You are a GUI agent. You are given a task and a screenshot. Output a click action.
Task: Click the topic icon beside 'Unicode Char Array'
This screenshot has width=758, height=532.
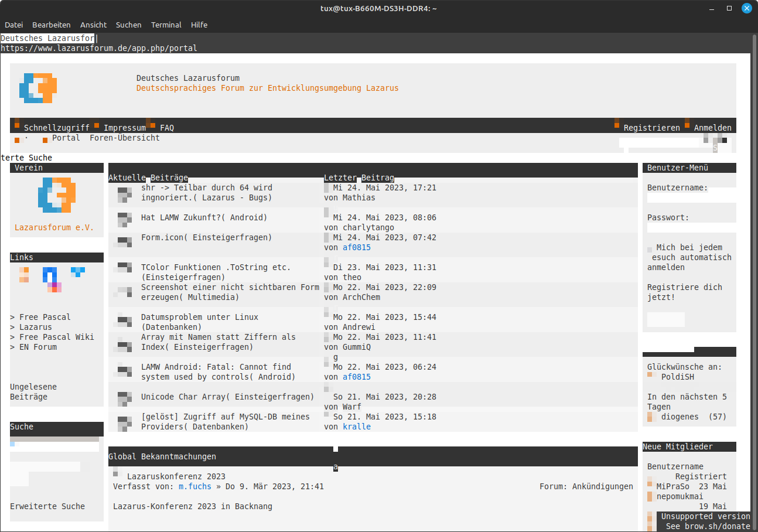(x=125, y=399)
